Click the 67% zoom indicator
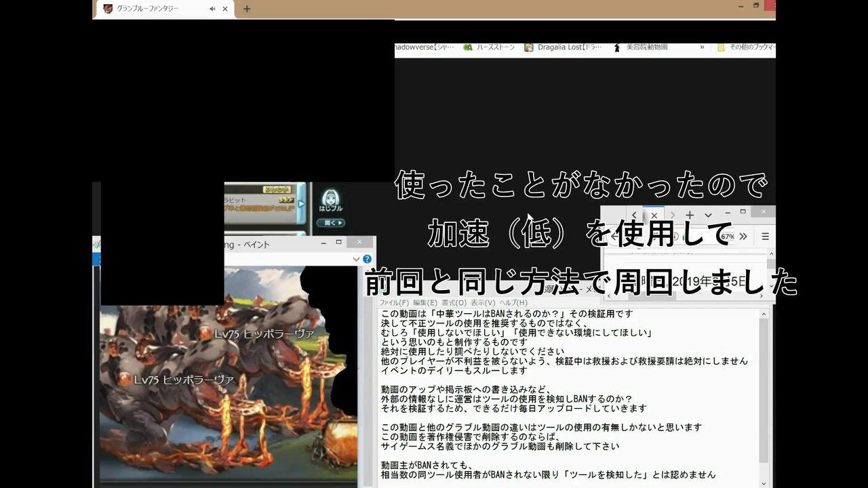868x488 pixels. click(728, 237)
